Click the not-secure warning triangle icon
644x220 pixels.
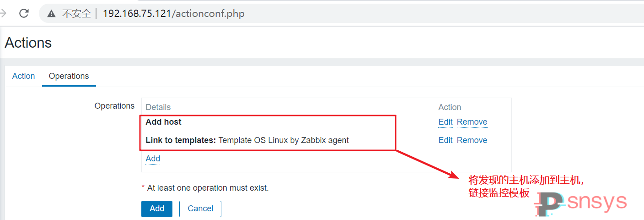(x=52, y=14)
